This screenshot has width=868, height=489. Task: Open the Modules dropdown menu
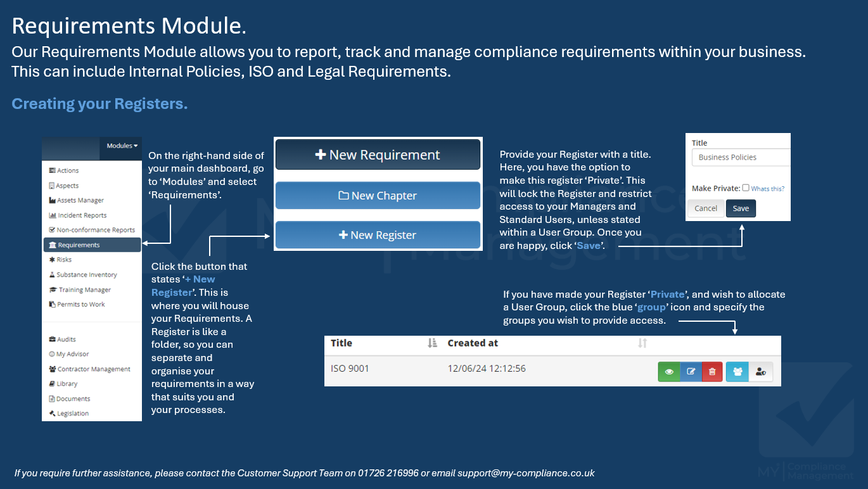tap(122, 146)
